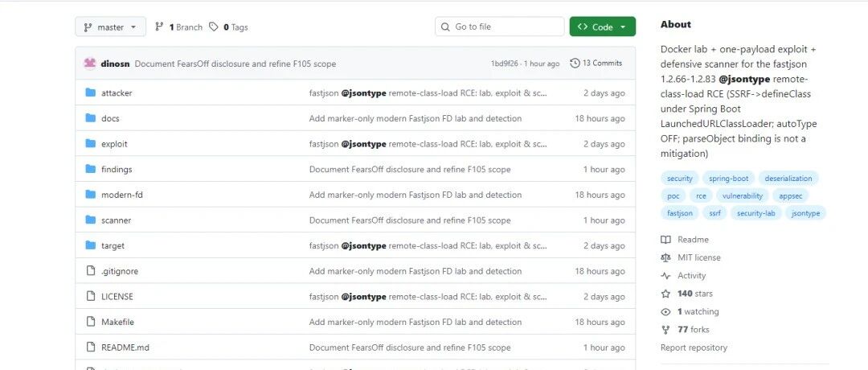
Task: Click the tag icon beside 0 Tags
Action: point(213,27)
